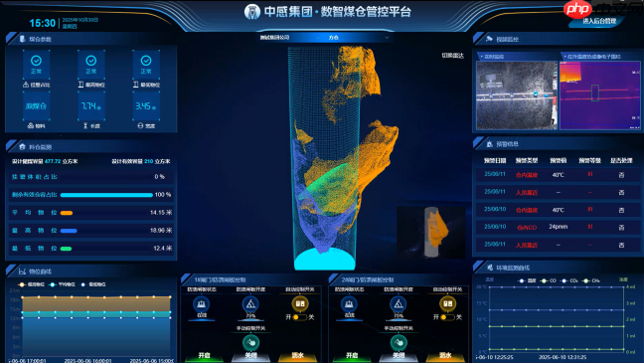Click gate 2 manual control hand icon
This screenshot has height=363, width=644.
point(399,342)
